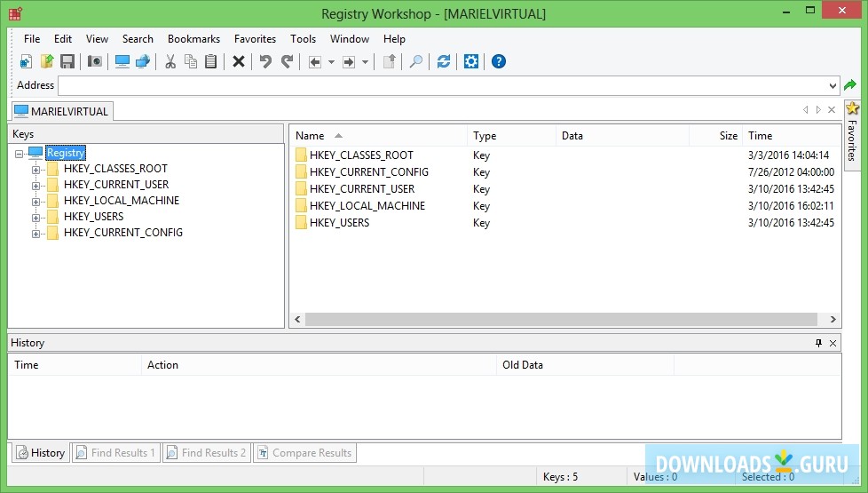Sort list by Data column header

click(x=622, y=136)
